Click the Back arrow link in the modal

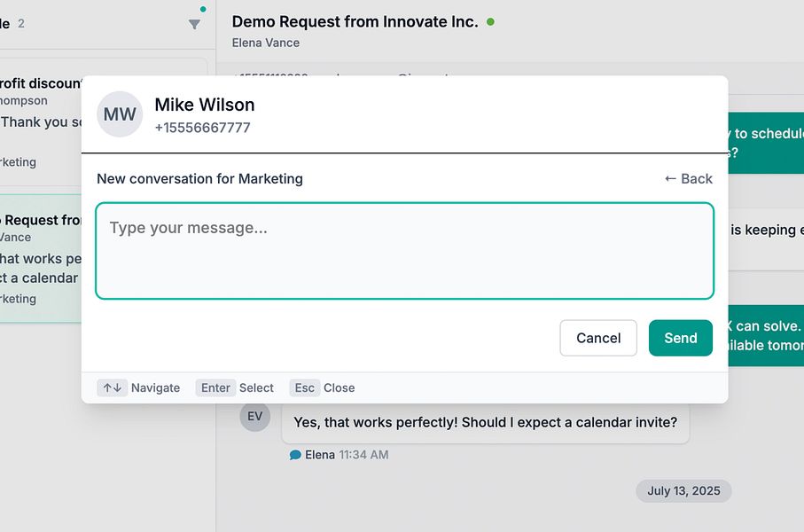coord(688,178)
